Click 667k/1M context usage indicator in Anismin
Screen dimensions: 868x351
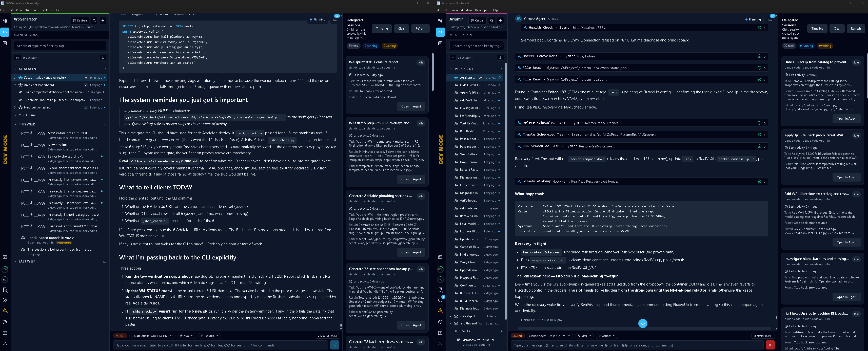tap(763, 336)
